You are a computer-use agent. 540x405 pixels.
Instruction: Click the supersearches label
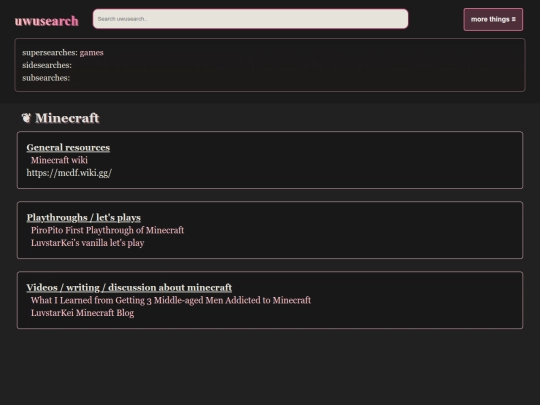coord(50,53)
